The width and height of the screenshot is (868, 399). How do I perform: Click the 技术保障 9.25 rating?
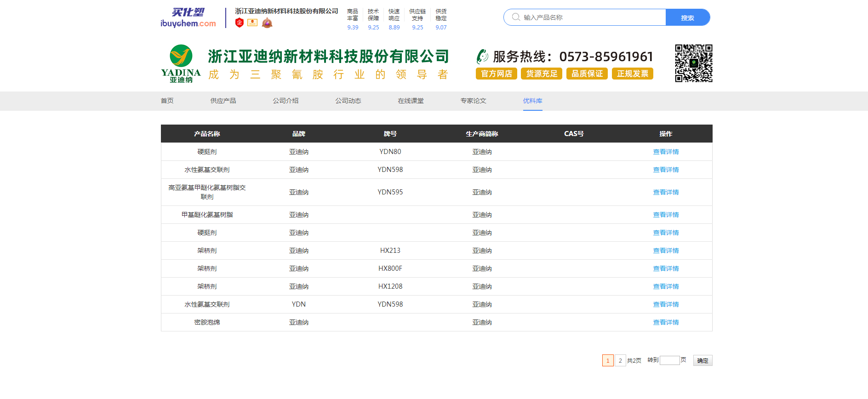click(x=373, y=19)
